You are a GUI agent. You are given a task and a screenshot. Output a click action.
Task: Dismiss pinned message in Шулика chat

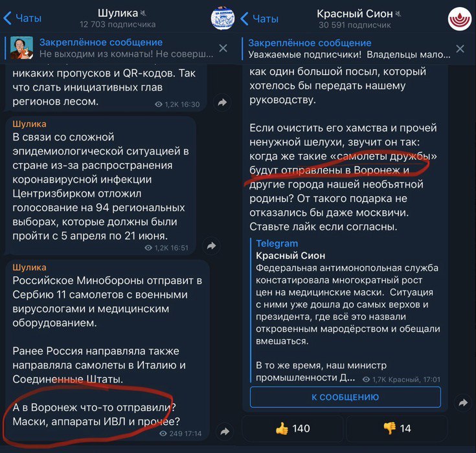point(223,48)
